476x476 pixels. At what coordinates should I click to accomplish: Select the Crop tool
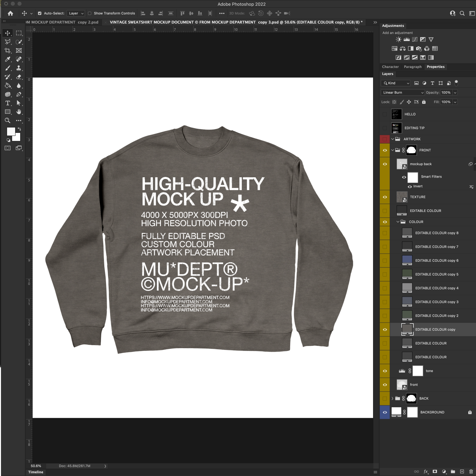click(x=7, y=50)
